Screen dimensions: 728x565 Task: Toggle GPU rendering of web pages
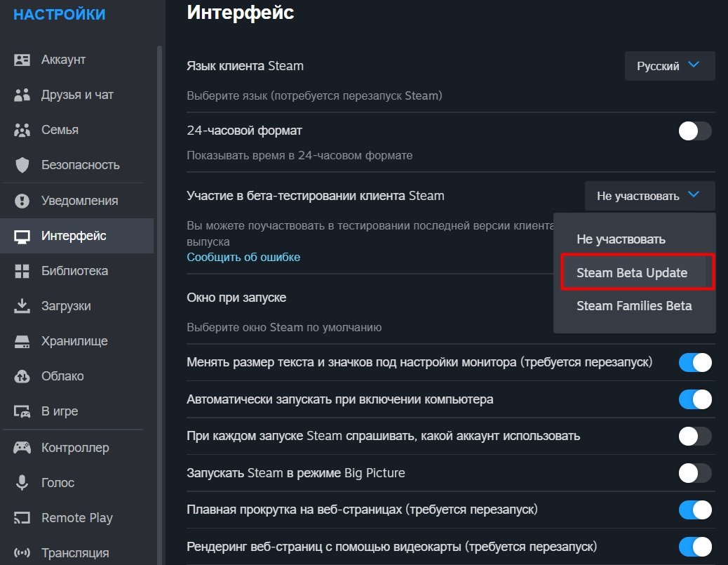(x=694, y=547)
